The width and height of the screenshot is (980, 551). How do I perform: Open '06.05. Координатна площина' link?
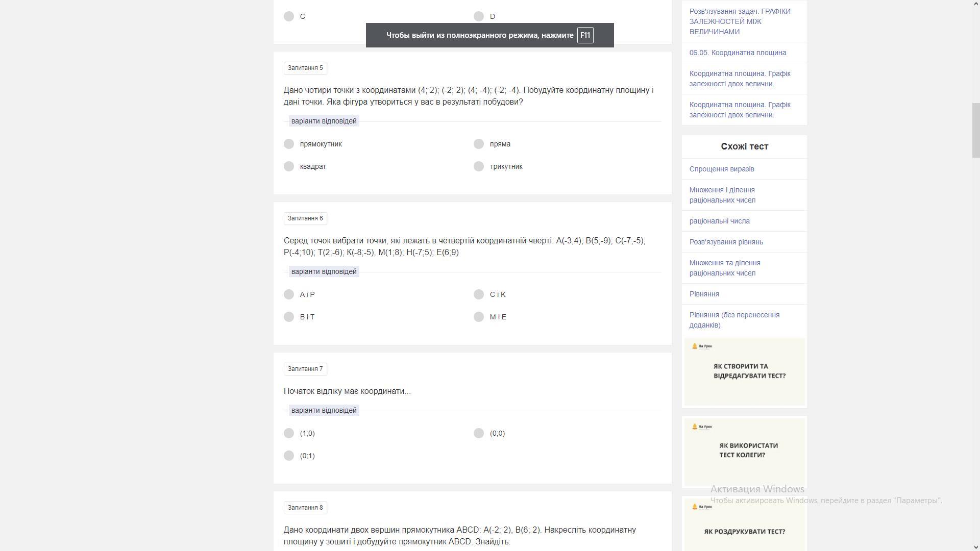point(737,53)
